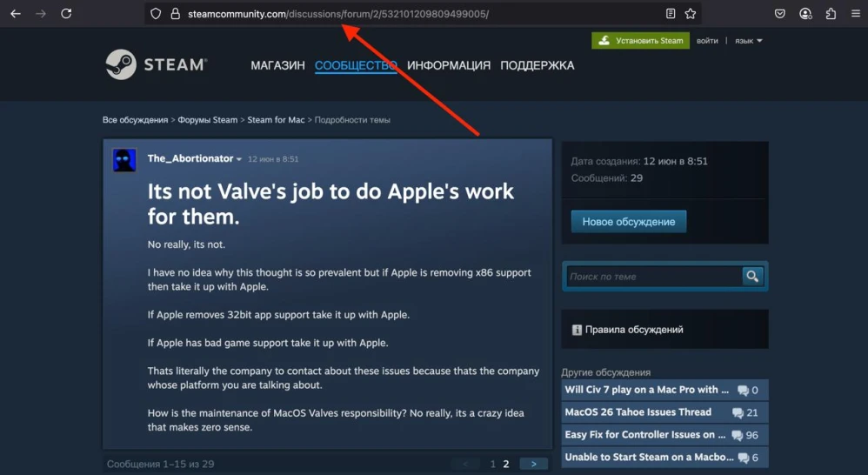Click The_Abortionator username

pyautogui.click(x=190, y=158)
